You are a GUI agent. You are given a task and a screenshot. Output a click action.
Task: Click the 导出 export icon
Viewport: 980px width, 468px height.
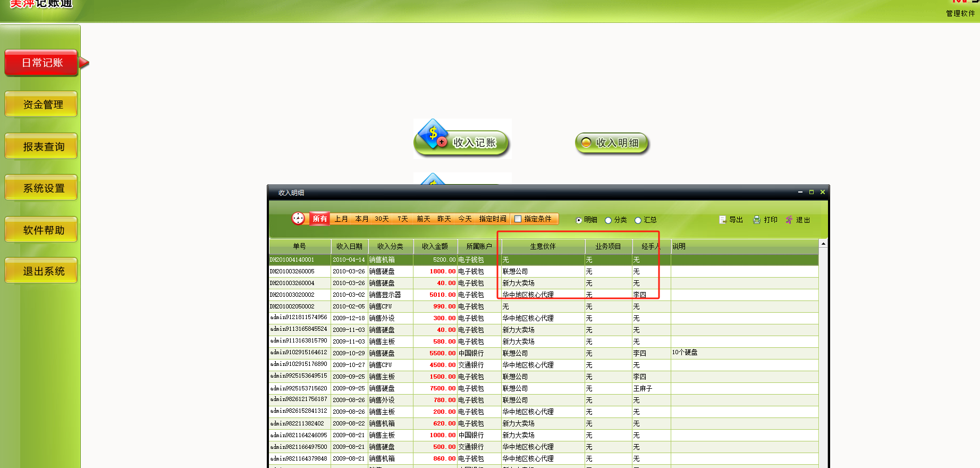(x=723, y=220)
